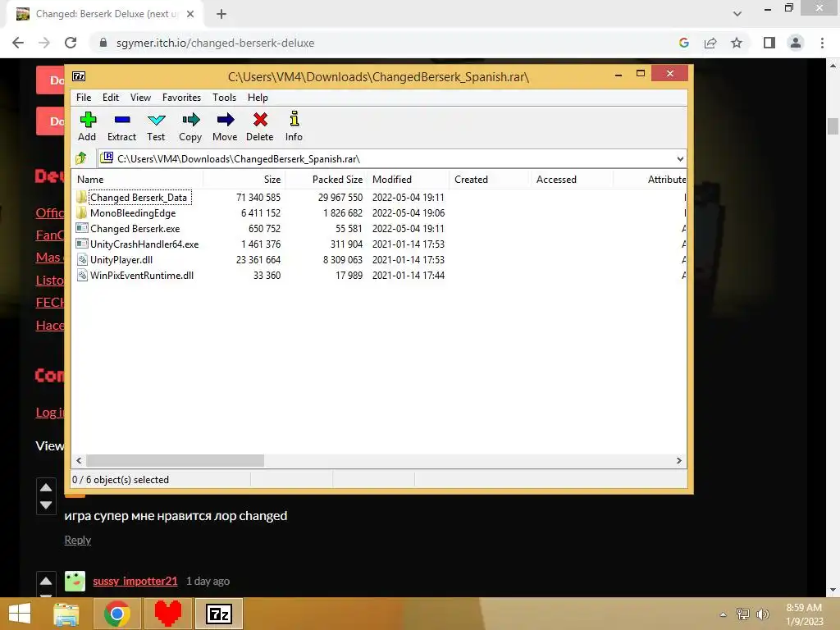Click the file list left scroll arrow

tap(80, 461)
